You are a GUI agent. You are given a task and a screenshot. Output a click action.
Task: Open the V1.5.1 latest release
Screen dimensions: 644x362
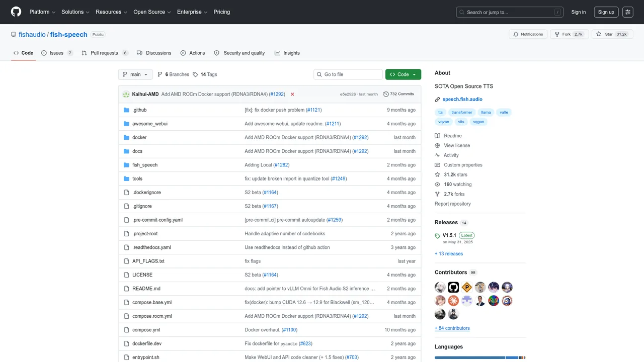[449, 235]
